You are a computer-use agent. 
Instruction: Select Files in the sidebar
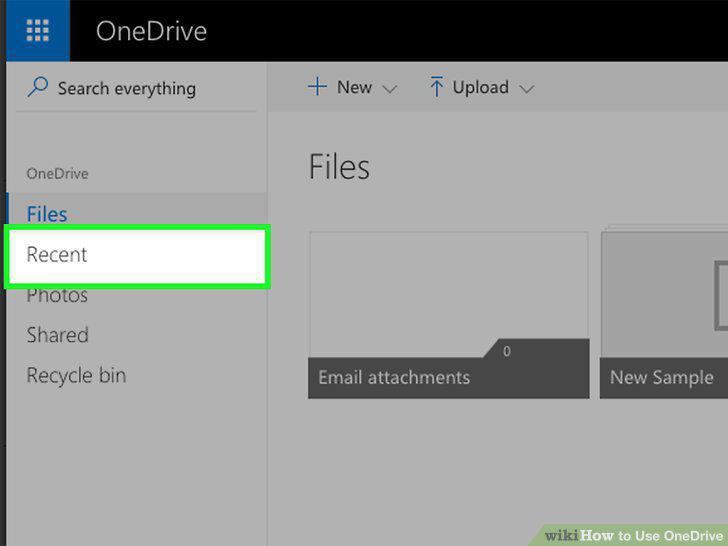pyautogui.click(x=136, y=213)
